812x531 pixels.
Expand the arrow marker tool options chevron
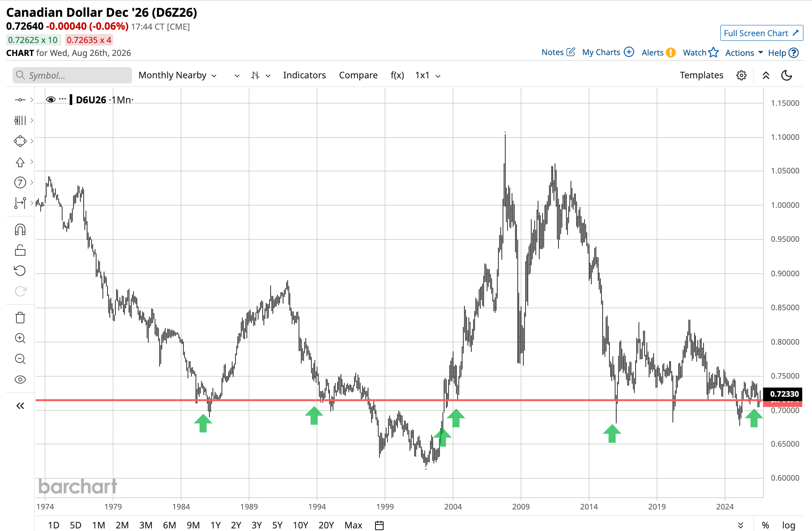32,162
